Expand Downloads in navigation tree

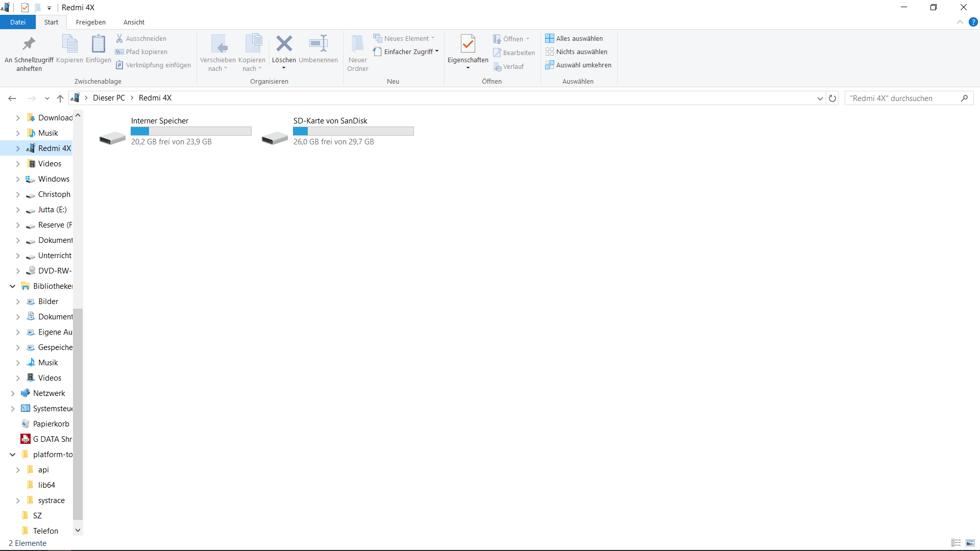pos(18,118)
